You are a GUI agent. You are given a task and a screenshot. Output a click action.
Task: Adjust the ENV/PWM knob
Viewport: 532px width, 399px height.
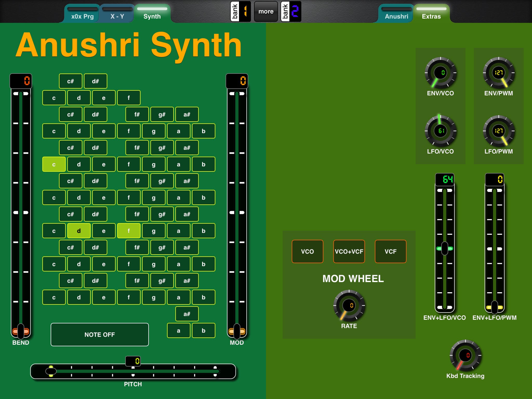(499, 73)
